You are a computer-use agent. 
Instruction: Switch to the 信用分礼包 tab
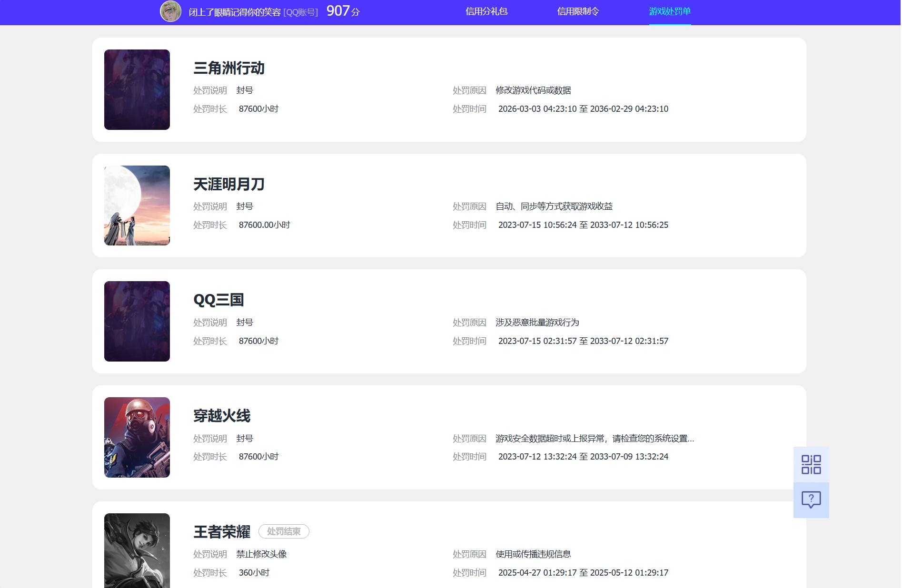point(486,11)
